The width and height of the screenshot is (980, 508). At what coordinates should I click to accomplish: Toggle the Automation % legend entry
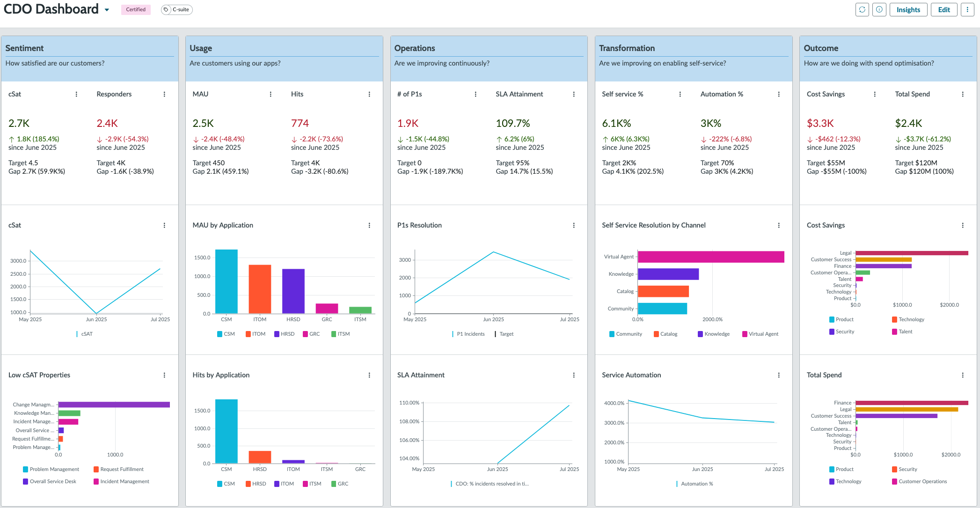point(695,484)
